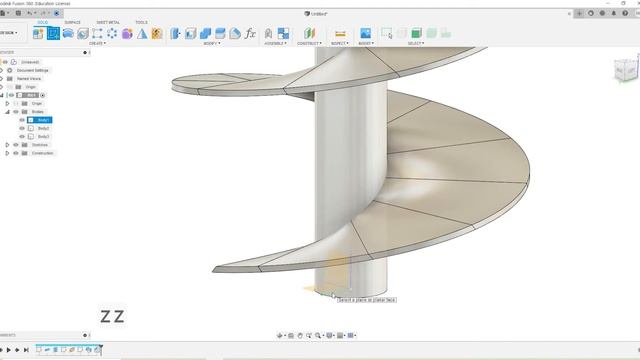Select Body3 in the browser
This screenshot has width=640, height=360.
(x=44, y=136)
